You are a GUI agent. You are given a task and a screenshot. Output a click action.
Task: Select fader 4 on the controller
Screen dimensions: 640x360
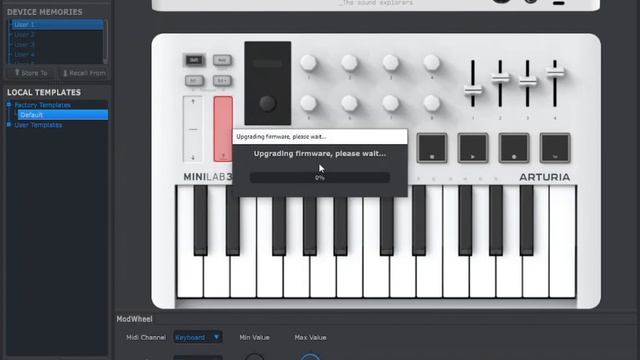[x=555, y=72]
